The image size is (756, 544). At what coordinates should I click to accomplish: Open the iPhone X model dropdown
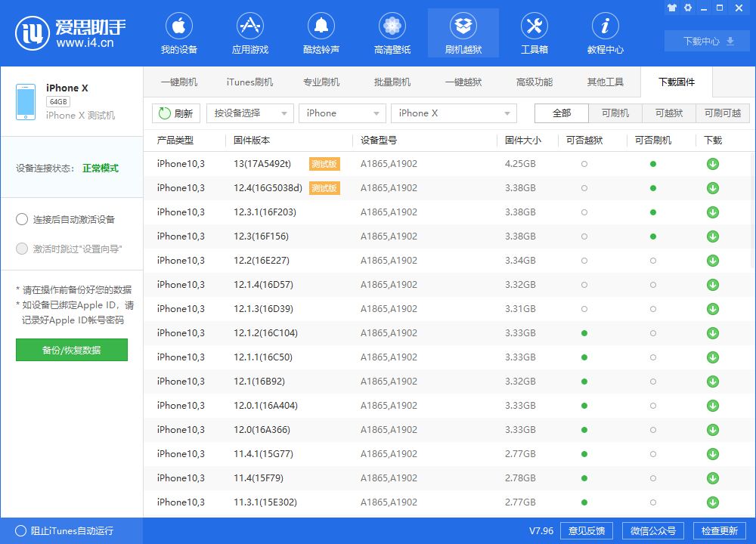point(454,113)
